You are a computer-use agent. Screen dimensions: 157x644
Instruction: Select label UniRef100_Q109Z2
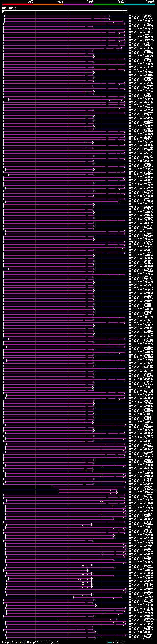pyautogui.click(x=141, y=61)
